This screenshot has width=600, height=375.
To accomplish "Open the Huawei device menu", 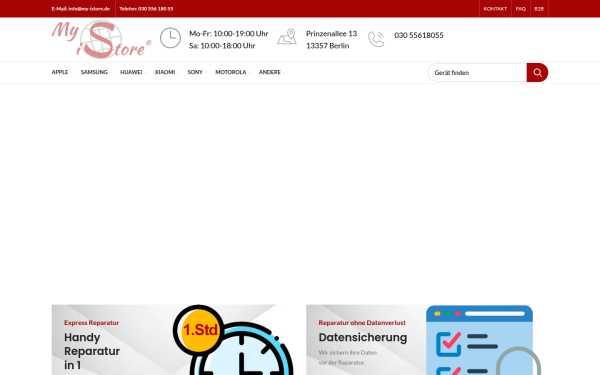I will [x=133, y=72].
